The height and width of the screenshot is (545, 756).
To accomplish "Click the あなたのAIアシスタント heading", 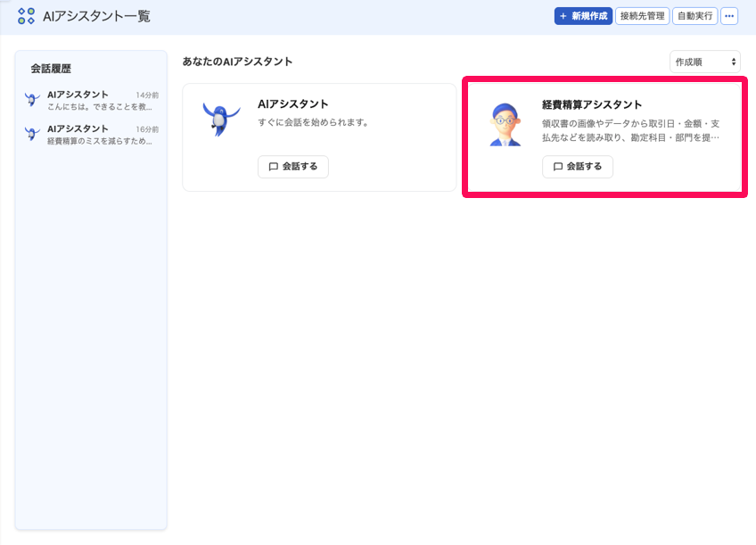I will [237, 62].
